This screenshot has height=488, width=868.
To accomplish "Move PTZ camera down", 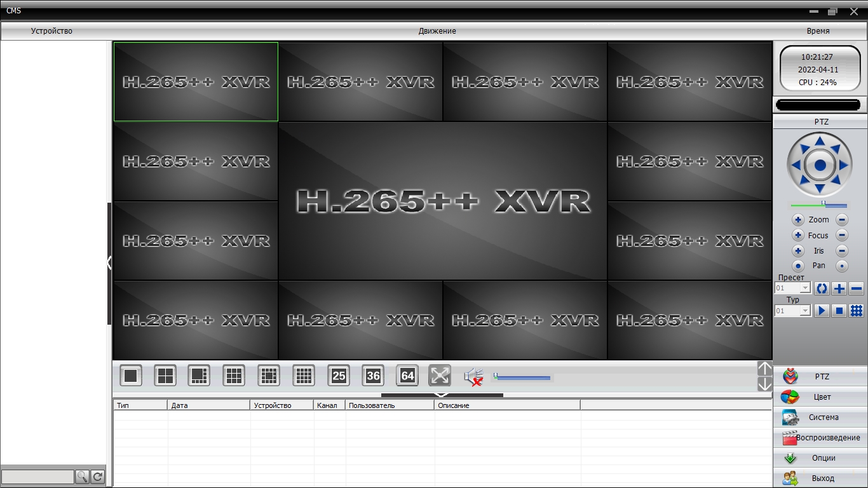I will pos(820,189).
